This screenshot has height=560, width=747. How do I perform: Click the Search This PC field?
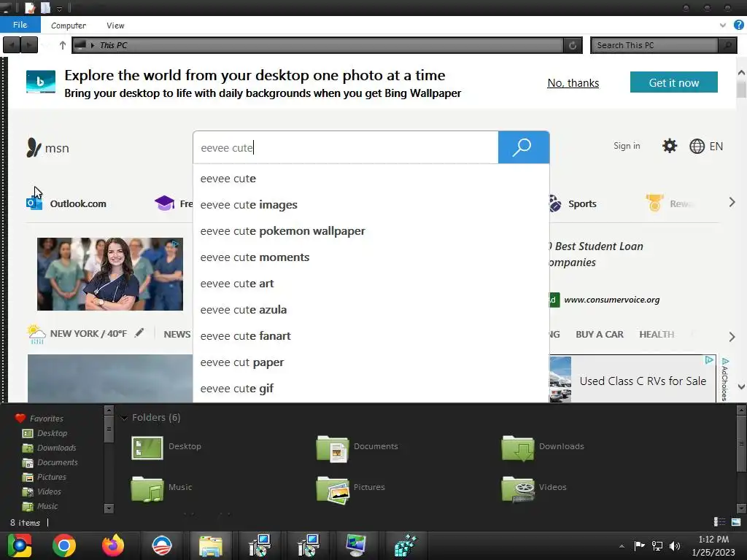coord(654,45)
